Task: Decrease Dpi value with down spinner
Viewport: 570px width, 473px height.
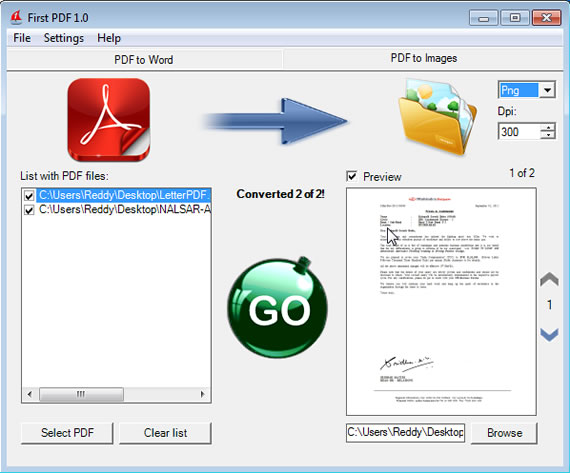Action: pyautogui.click(x=548, y=135)
